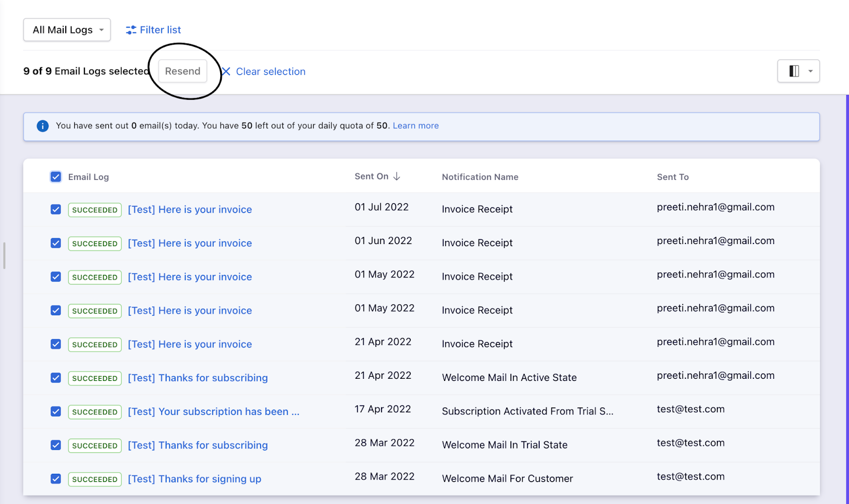Open the Learn more link
This screenshot has width=849, height=504.
[415, 126]
